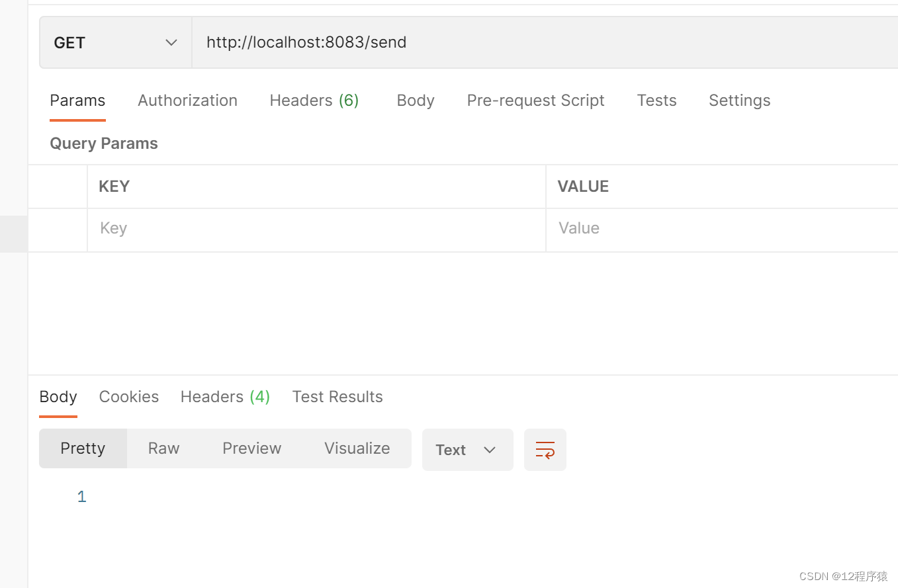Screen dimensions: 898x588
Task: Click line number 1 in response body
Action: 82,497
